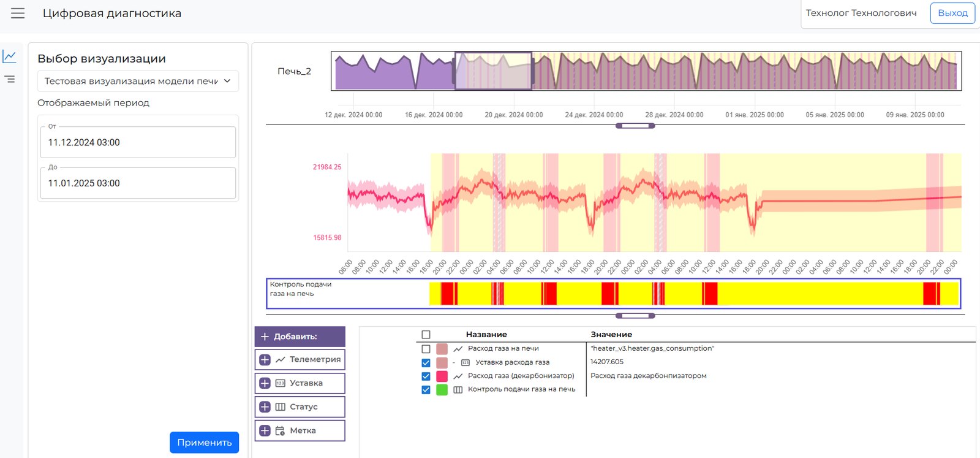The height and width of the screenshot is (458, 980).
Task: Open color swatch for Уставка расхода газа
Action: click(442, 362)
